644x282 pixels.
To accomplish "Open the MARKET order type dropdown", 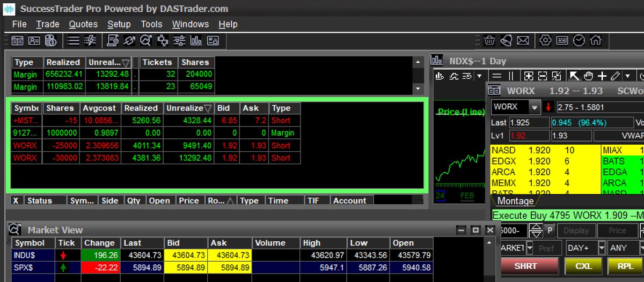I will tap(530, 248).
